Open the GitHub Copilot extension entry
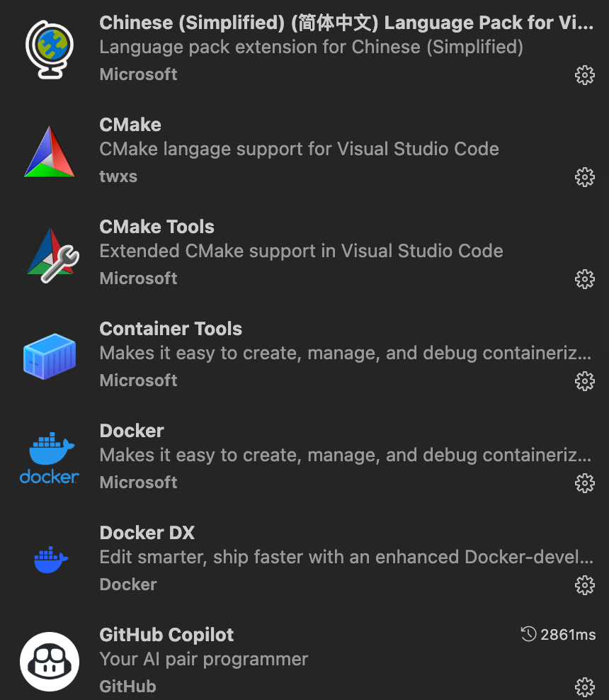Viewport: 609px width, 700px height. (166, 635)
